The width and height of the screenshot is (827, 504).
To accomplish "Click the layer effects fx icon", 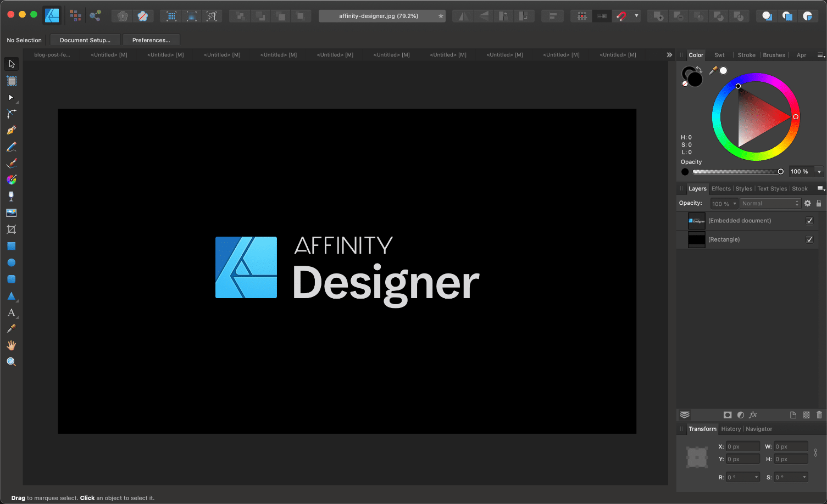I will coord(753,415).
